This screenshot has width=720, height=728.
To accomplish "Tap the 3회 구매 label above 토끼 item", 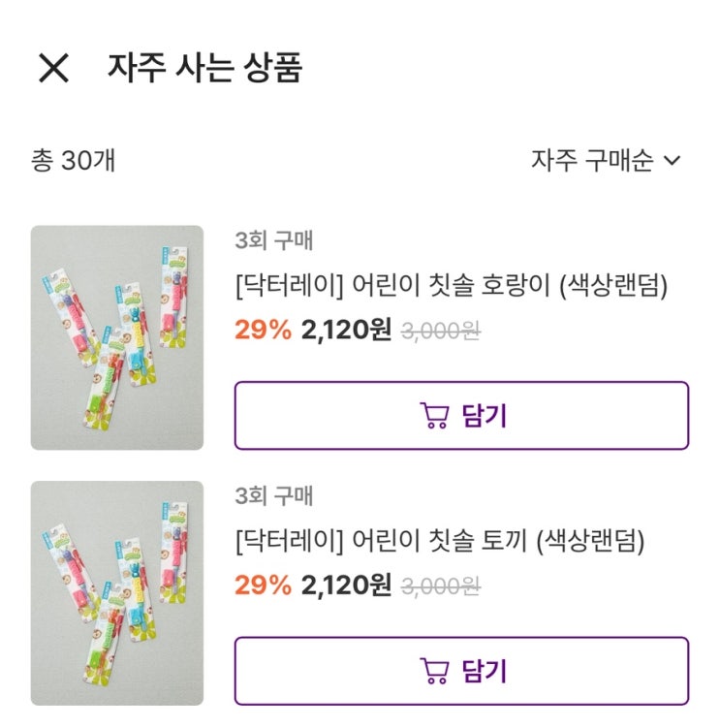I will pos(273,496).
